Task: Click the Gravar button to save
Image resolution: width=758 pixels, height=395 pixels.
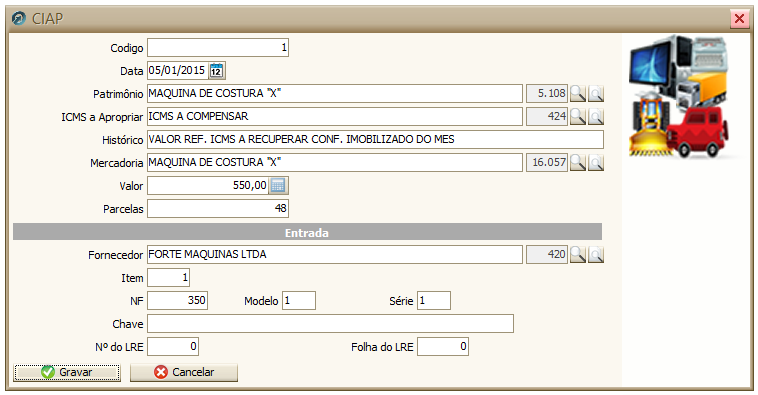Action: 67,372
